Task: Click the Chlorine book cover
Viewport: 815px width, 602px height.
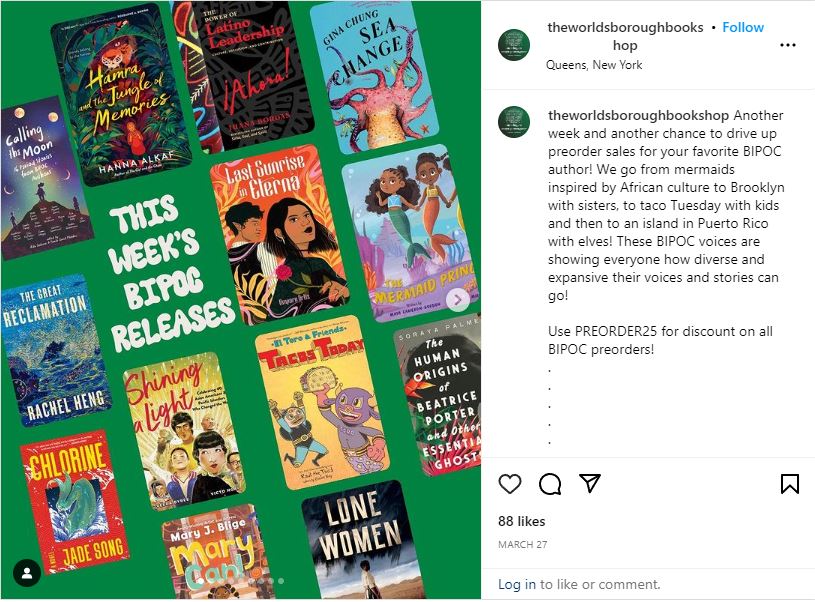Action: (74, 502)
